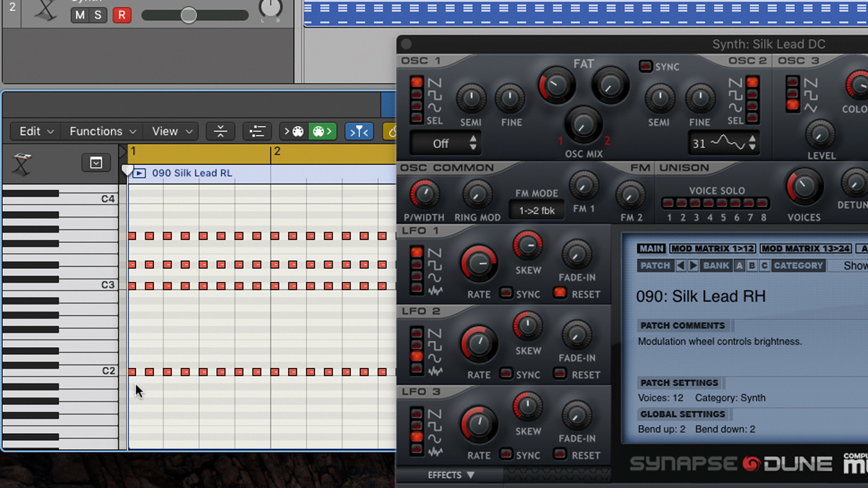Screen dimensions: 868x488
Task: Click the BANK label button
Action: [716, 266]
